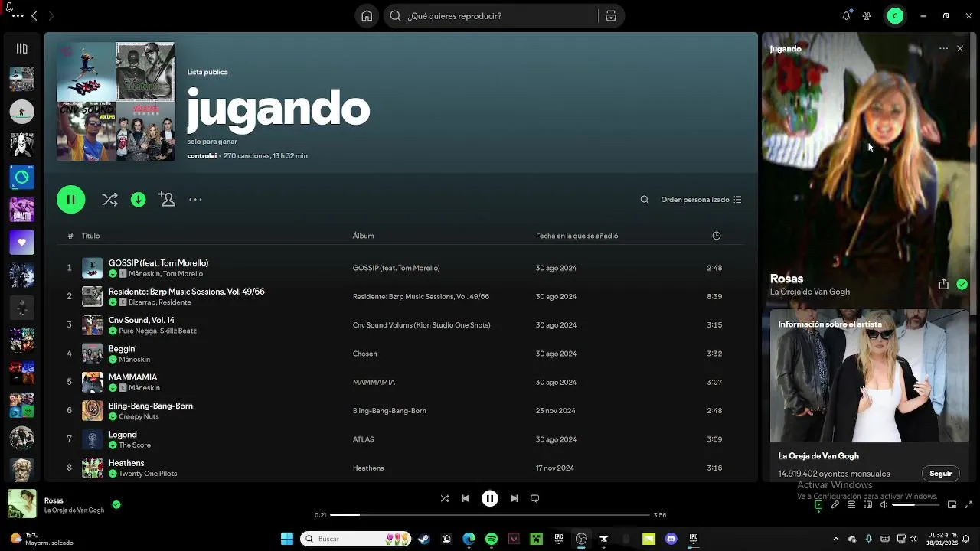Go forward with the right arrow
This screenshot has width=980, height=551.
tap(51, 16)
